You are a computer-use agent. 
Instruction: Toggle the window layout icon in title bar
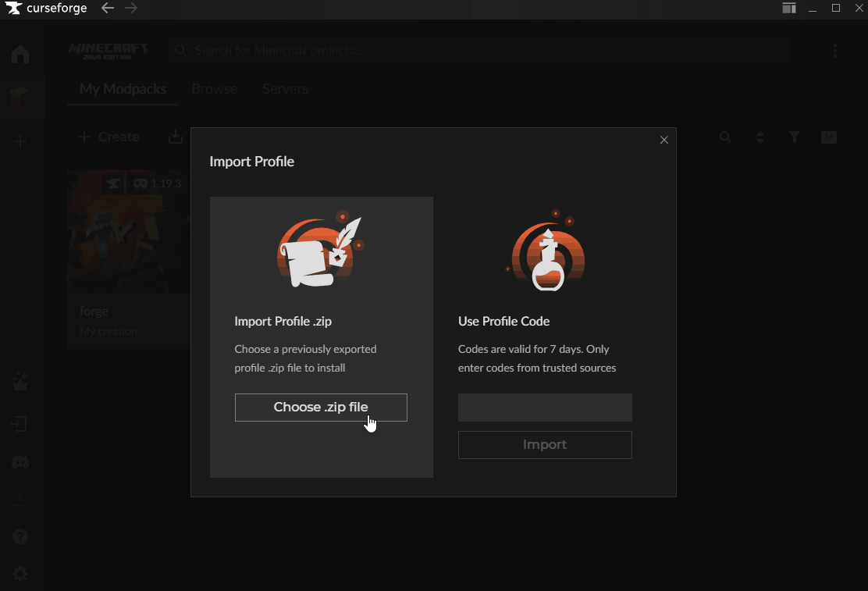789,8
